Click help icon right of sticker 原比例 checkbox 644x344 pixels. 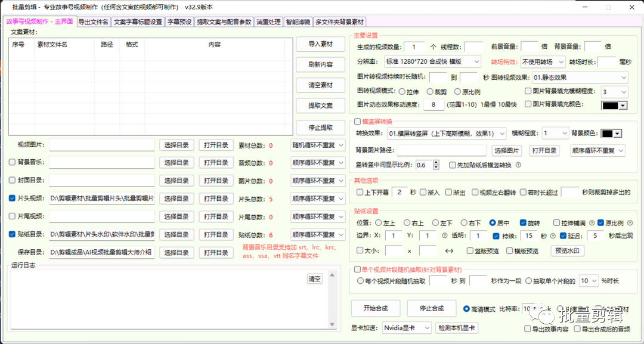[630, 223]
